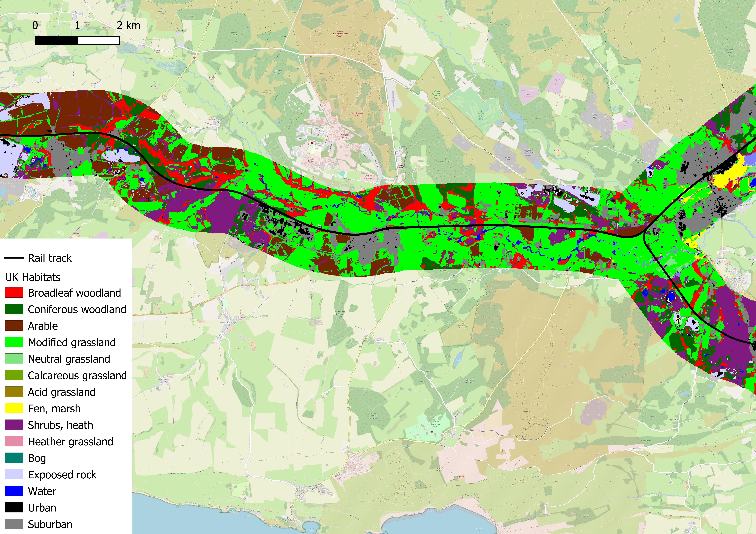Click the Urban black legend swatch
Viewport: 756px width, 534px height.
click(14, 507)
